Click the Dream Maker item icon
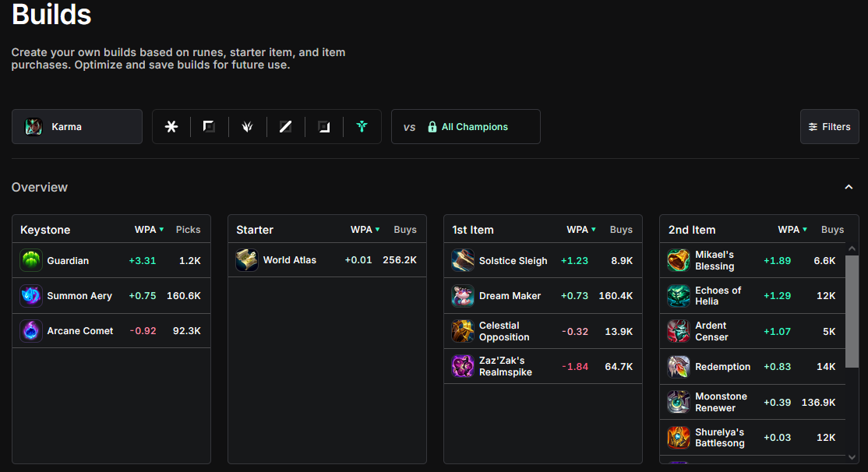Screen dimensions: 868x472 [463, 295]
